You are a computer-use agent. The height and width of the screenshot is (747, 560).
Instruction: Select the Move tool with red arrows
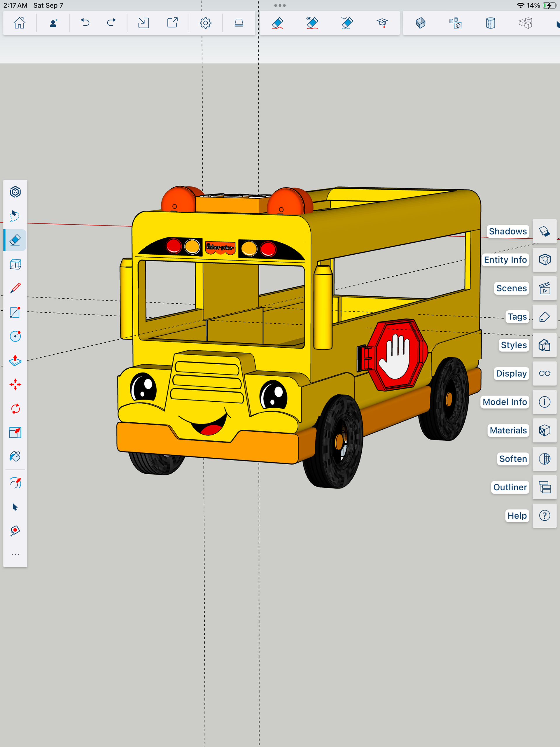coord(15,385)
